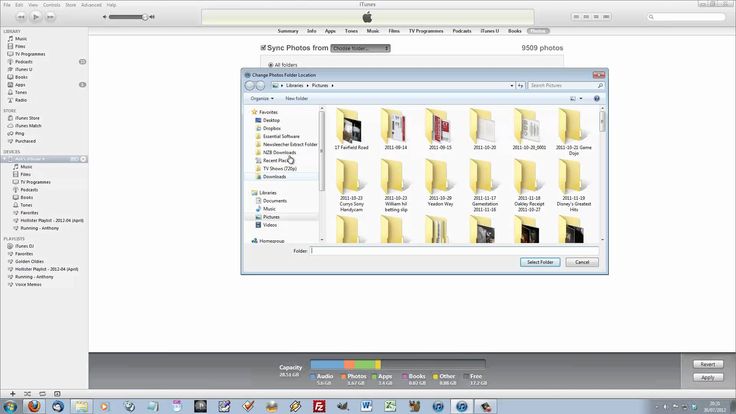Select Apps in the Library sidebar
Image resolution: width=736 pixels, height=414 pixels.
click(x=20, y=85)
